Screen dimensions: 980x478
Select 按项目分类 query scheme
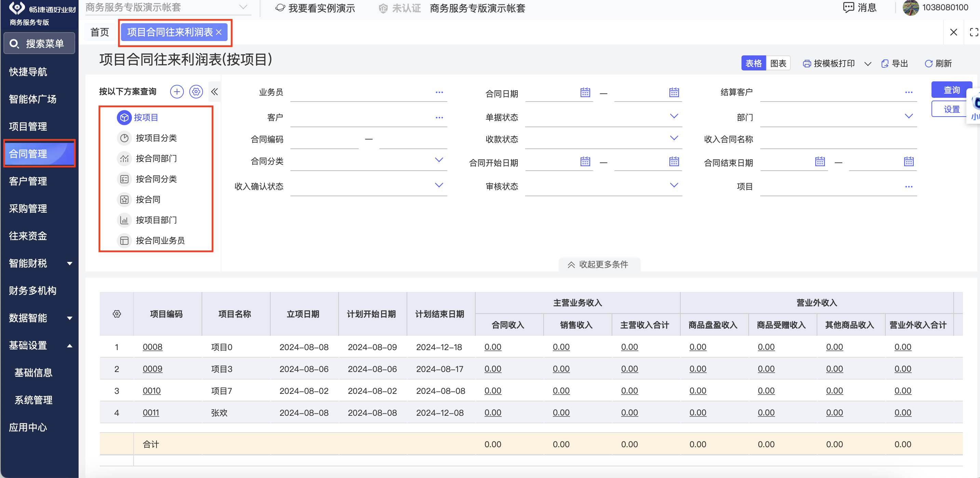pyautogui.click(x=156, y=138)
